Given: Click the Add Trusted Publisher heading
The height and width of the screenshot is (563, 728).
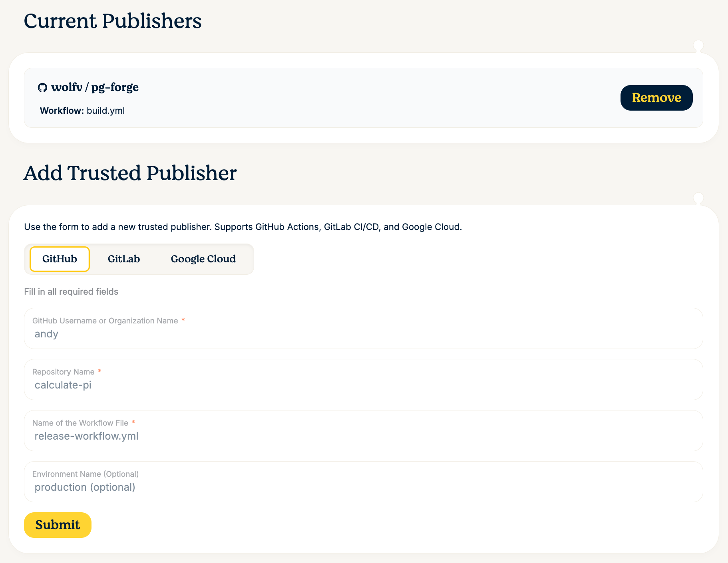Looking at the screenshot, I should click(130, 173).
